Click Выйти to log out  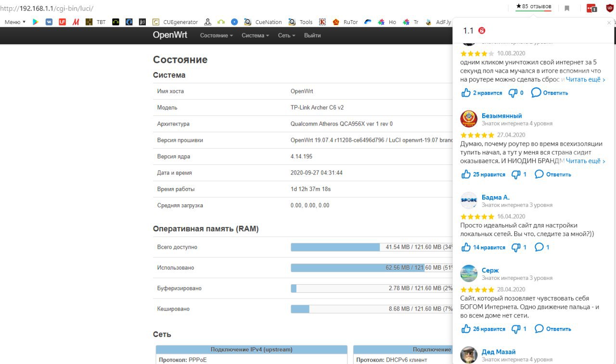312,36
